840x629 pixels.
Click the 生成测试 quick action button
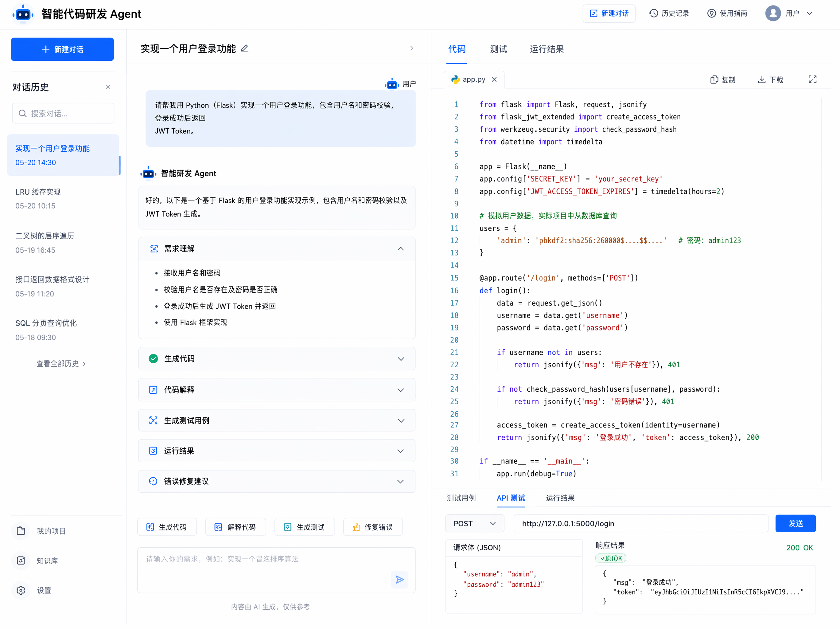click(x=305, y=526)
